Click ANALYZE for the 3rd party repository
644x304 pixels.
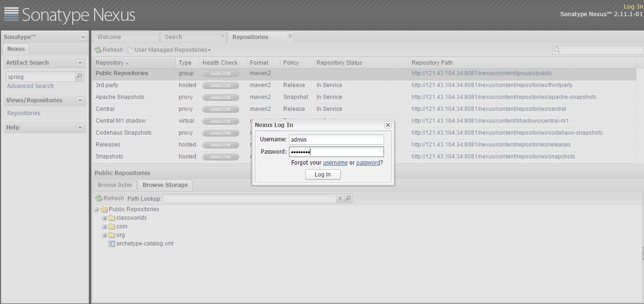coord(221,86)
